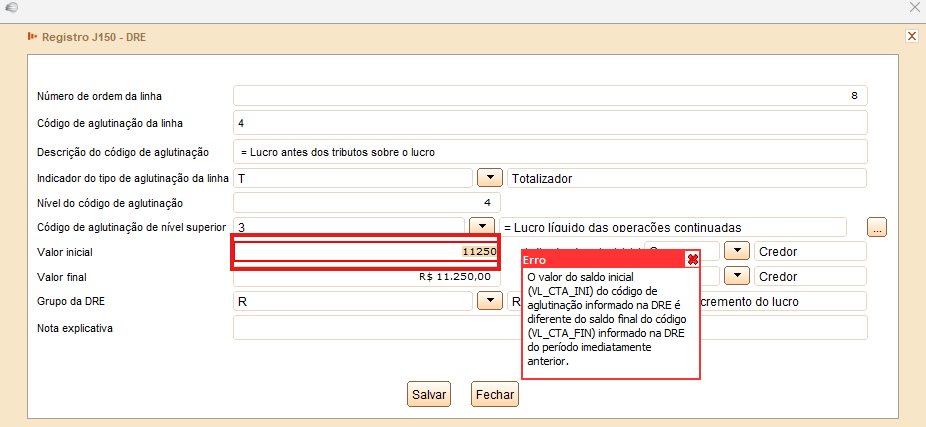The width and height of the screenshot is (926, 427).
Task: Focus the Número de ordem da linha field
Action: [x=550, y=95]
